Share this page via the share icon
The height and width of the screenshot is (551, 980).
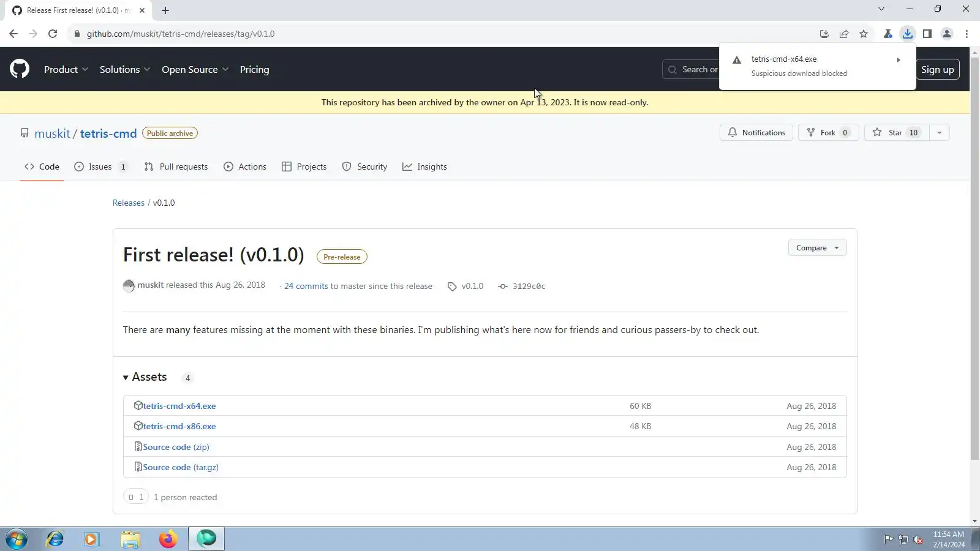pos(844,34)
